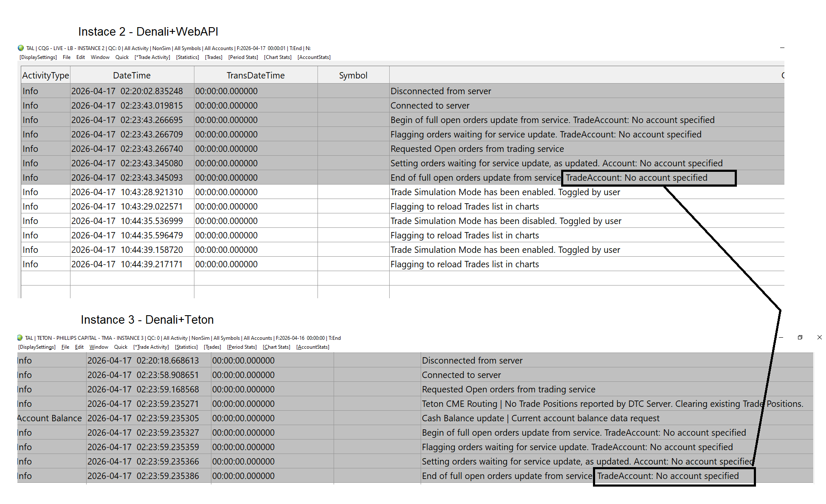
Task: Open the Edit menu in Instance 3
Action: point(79,347)
